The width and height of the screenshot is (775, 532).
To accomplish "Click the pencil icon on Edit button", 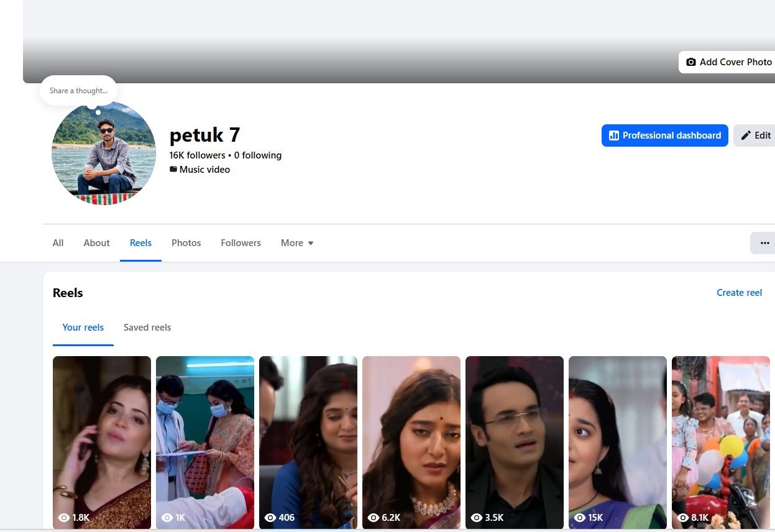I will coord(746,135).
